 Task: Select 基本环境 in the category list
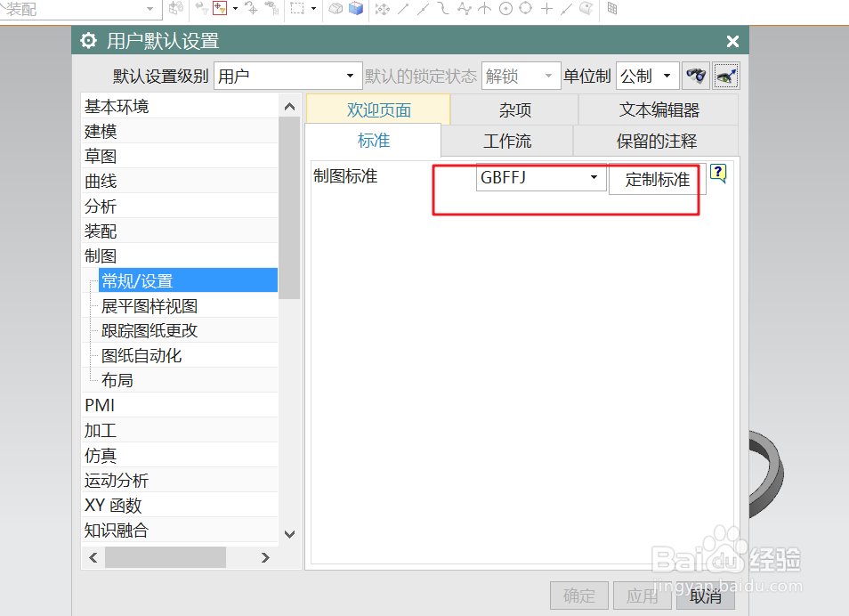pyautogui.click(x=180, y=106)
